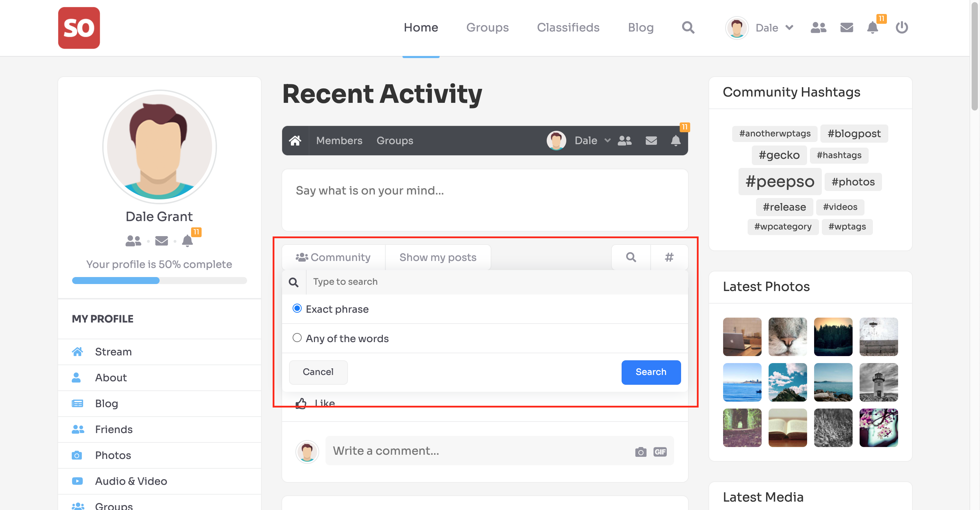Click home icon in dark activity toolbar
Screen dimensions: 980x510
tap(295, 141)
